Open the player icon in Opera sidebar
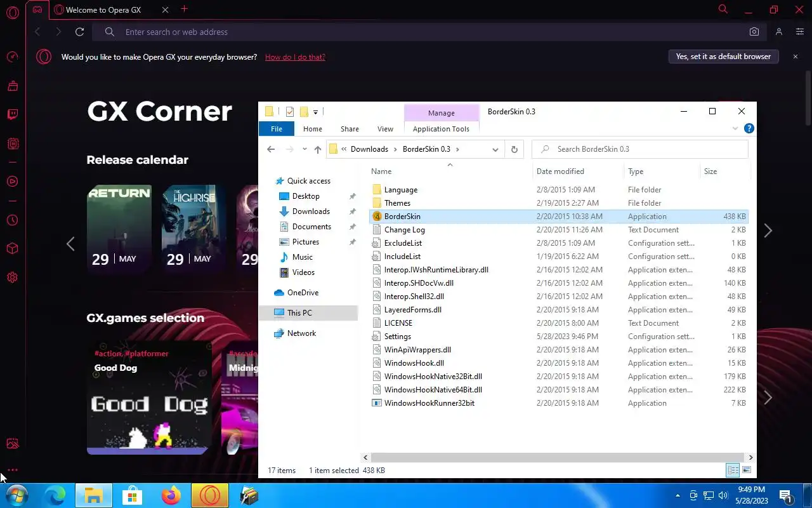 (12, 182)
